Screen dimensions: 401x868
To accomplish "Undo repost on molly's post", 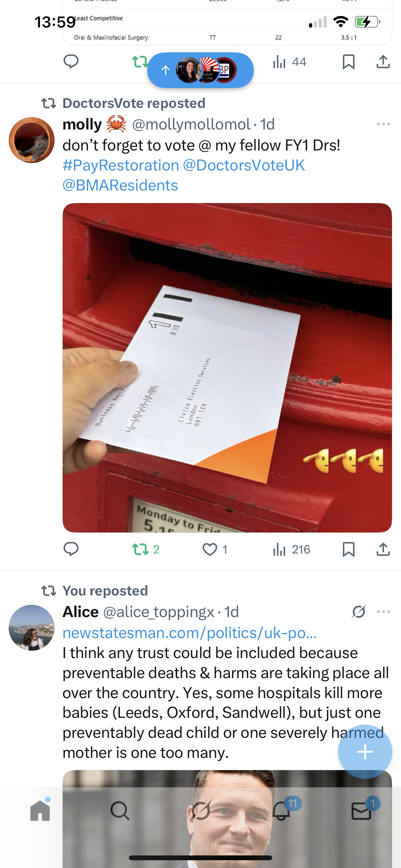I will click(146, 549).
